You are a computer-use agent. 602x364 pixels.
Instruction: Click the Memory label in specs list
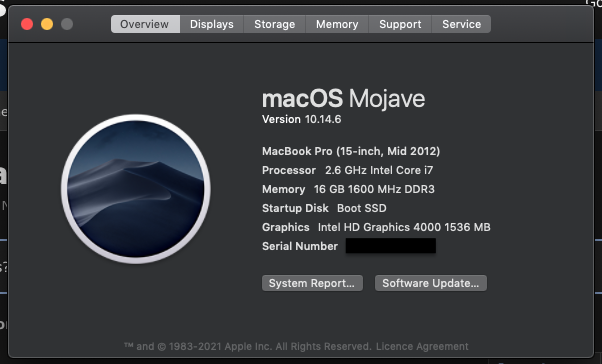click(x=283, y=189)
